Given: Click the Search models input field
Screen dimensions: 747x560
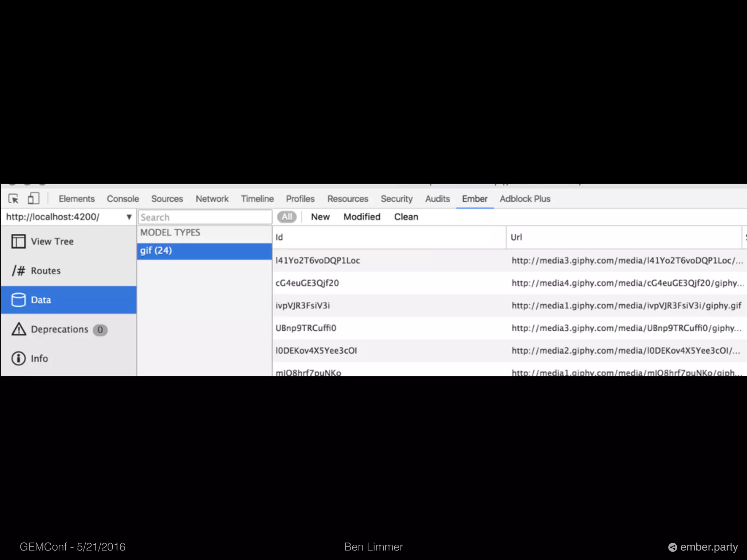Looking at the screenshot, I should (x=205, y=217).
